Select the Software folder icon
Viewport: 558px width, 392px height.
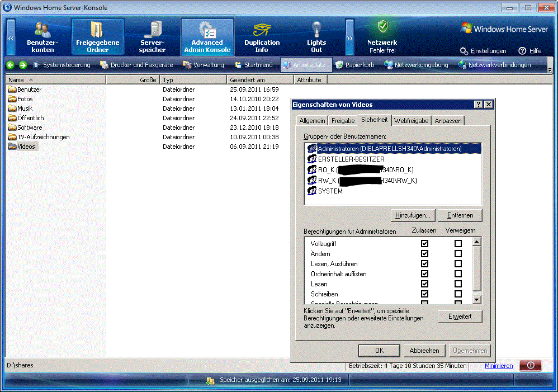pos(12,127)
